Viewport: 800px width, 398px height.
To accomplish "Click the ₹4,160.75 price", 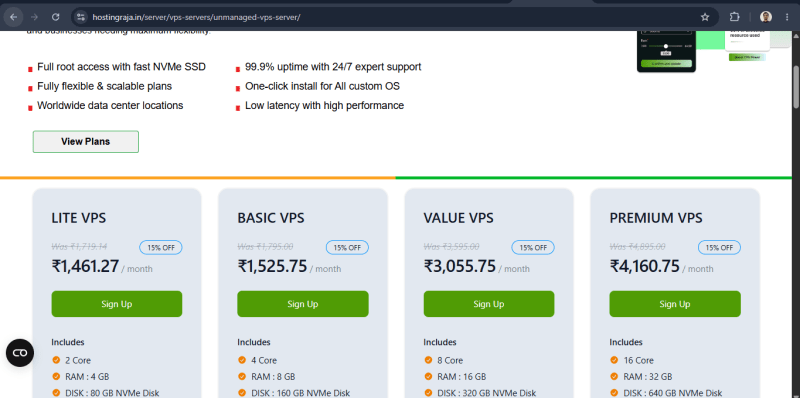I will 644,266.
